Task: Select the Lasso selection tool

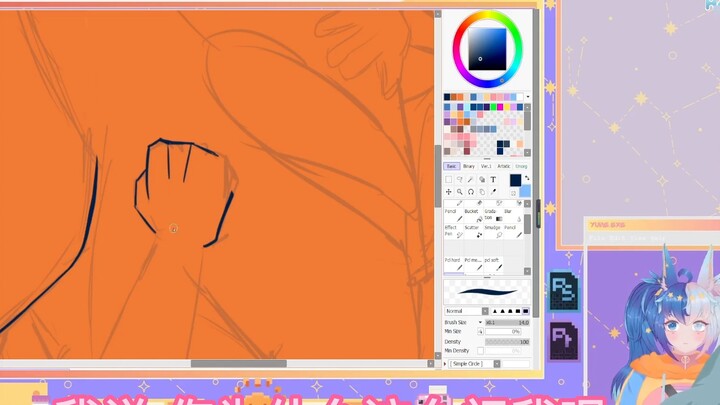Action: [x=460, y=180]
